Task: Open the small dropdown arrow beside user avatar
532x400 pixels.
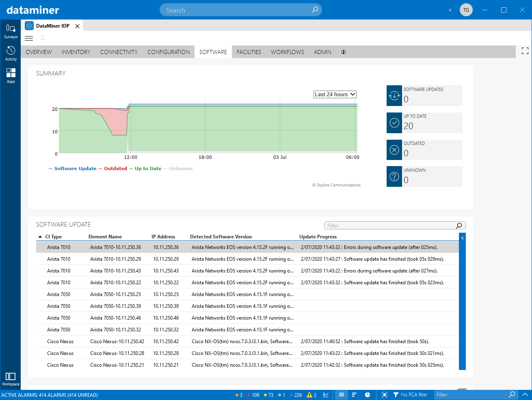Action: pyautogui.click(x=450, y=10)
